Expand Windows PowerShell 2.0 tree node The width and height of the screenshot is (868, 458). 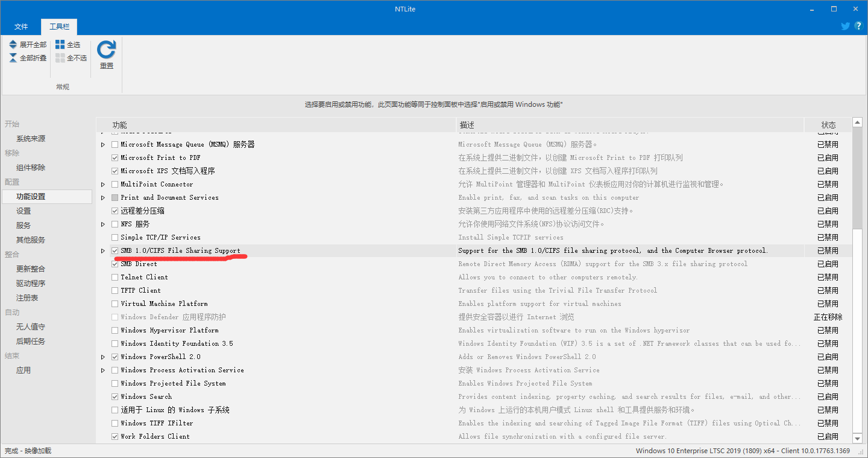coord(103,357)
